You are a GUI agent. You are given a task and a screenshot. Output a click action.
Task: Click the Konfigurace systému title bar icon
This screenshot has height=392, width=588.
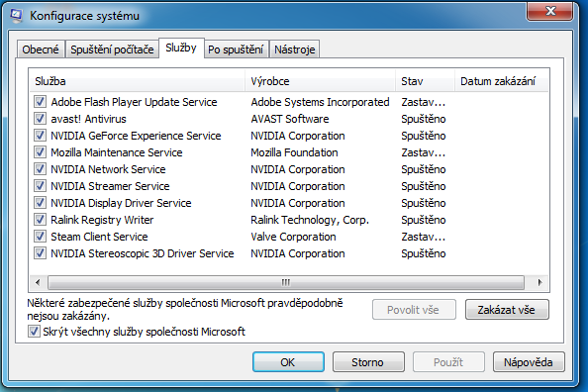tap(16, 16)
